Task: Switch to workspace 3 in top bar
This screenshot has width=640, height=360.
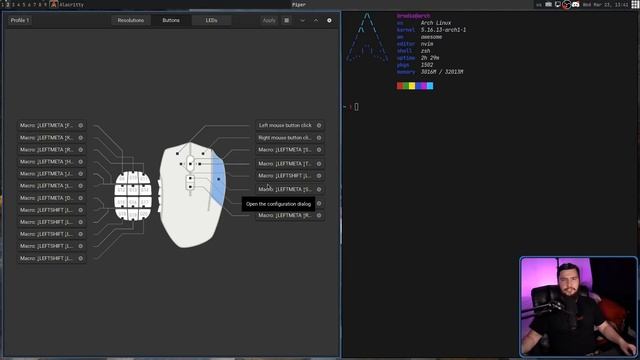Action: tap(13, 4)
